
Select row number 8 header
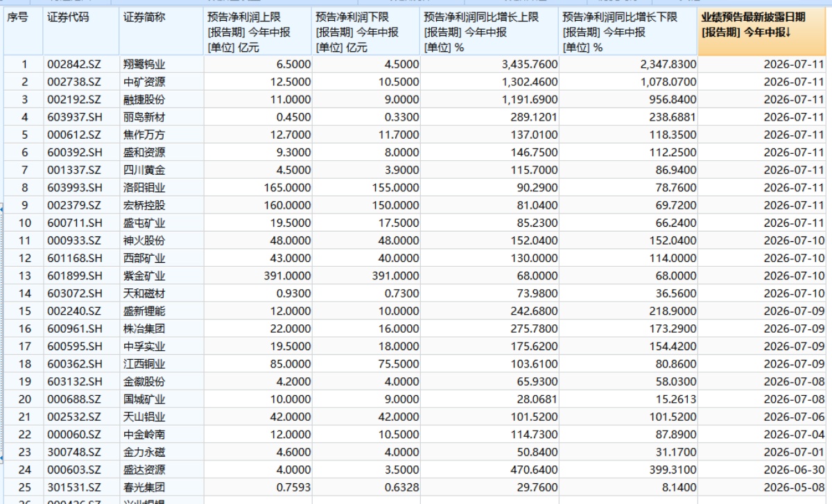[x=24, y=188]
